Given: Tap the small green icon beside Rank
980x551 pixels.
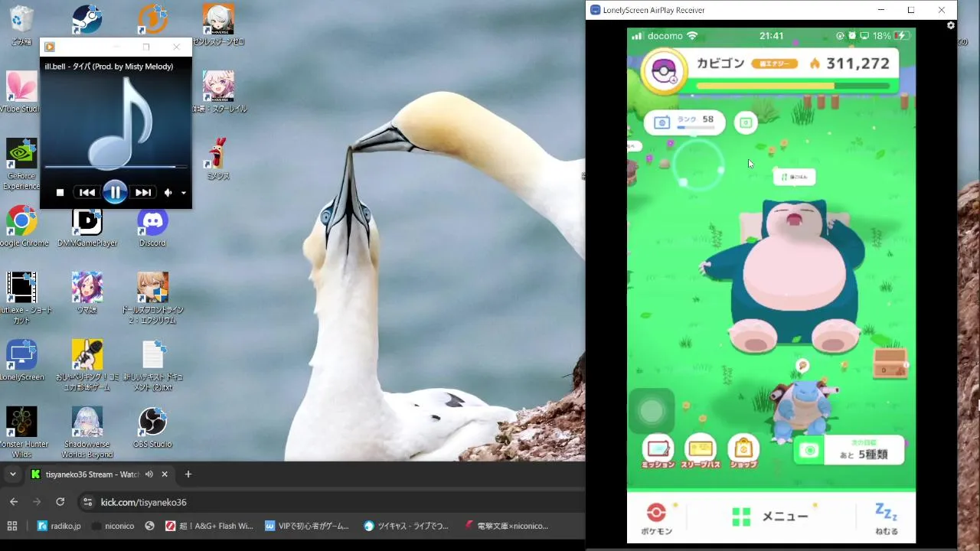Looking at the screenshot, I should click(746, 122).
